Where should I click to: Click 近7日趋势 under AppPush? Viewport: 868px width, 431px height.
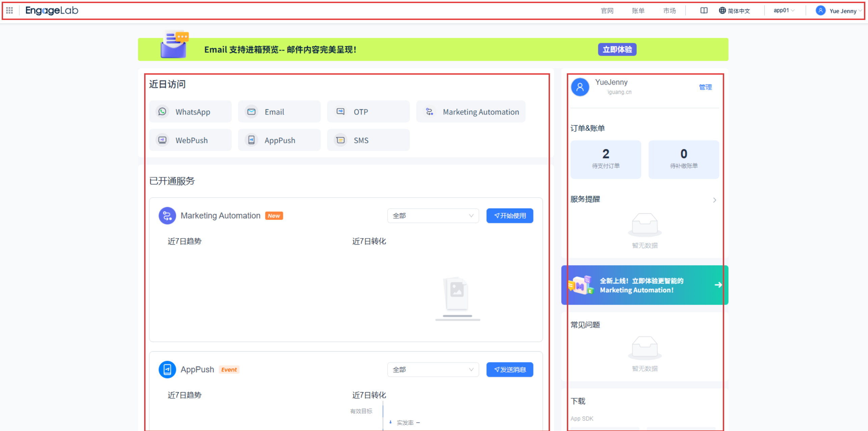tap(184, 395)
